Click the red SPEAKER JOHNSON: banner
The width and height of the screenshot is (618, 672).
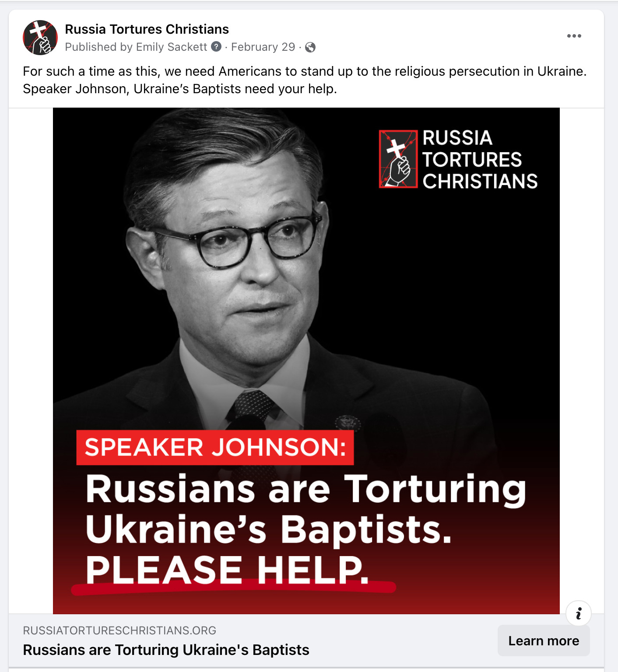215,448
